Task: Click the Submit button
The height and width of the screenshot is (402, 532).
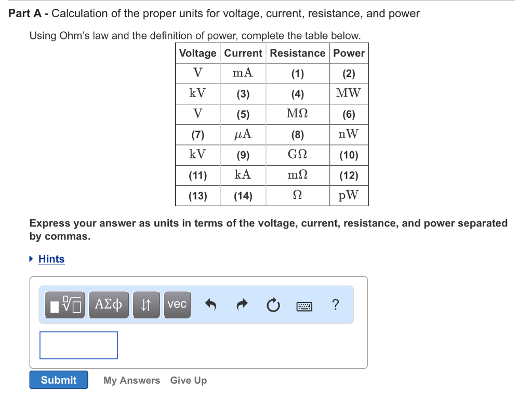Action: pyautogui.click(x=58, y=380)
